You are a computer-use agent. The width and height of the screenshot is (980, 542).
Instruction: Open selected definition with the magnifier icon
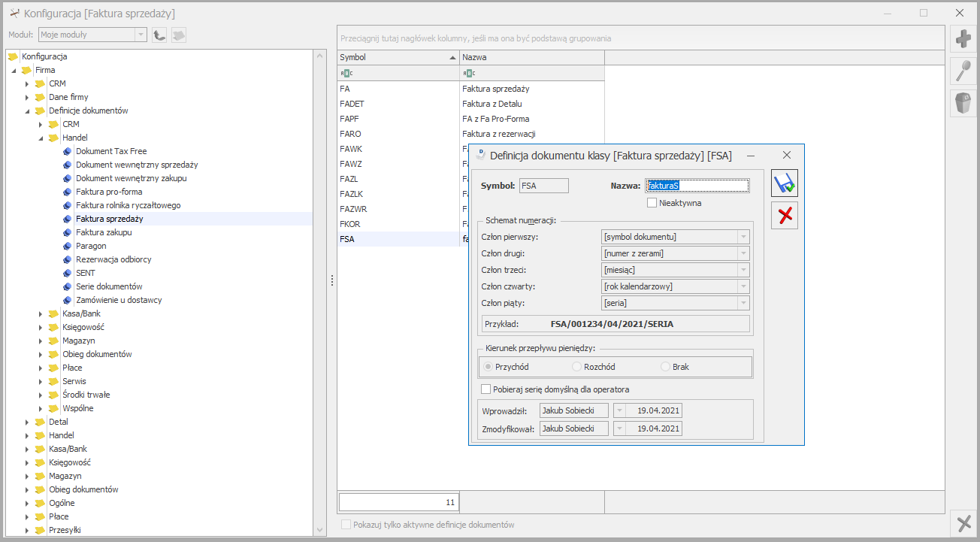click(963, 71)
